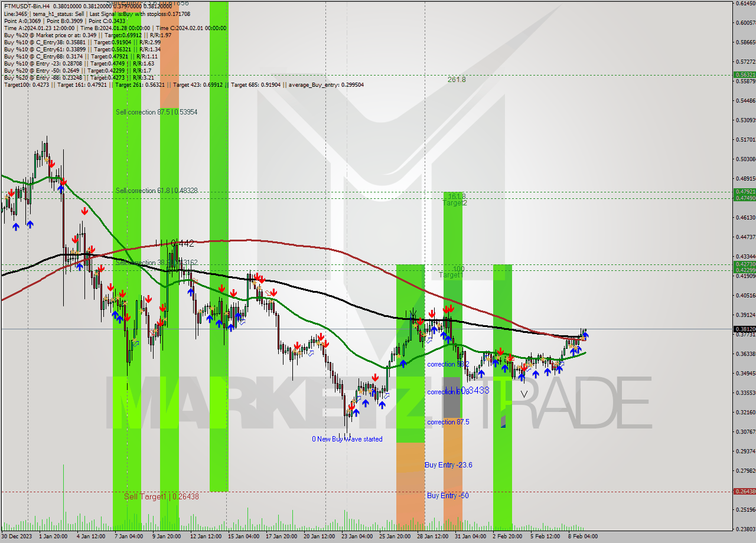Click the 'Sell correction 61.8 | 0.48328' label
This screenshot has height=543, width=756.
[157, 190]
